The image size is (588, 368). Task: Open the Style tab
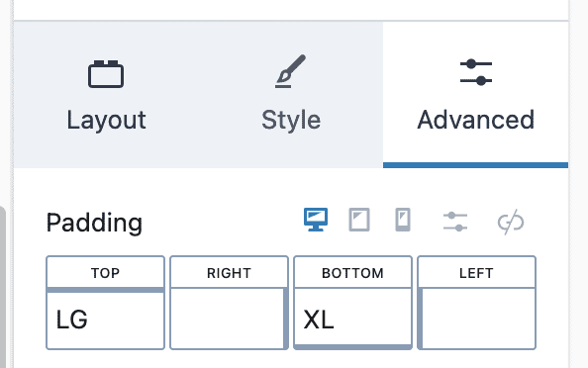291,95
